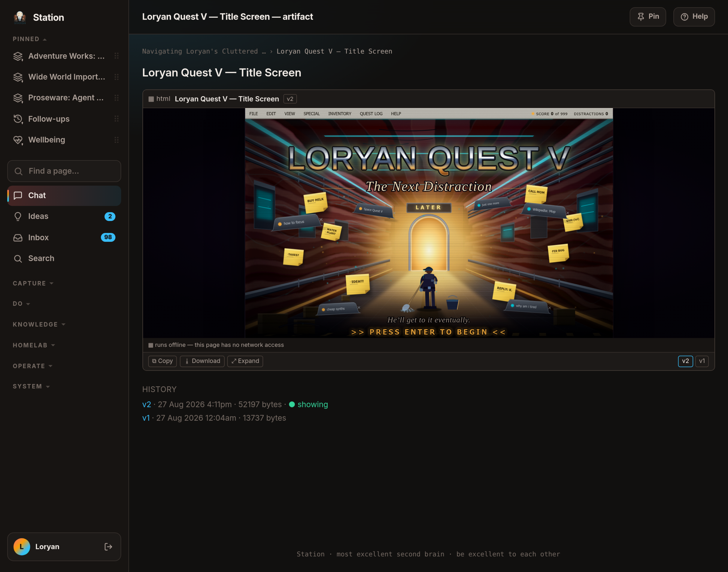
Task: Click the Station logo icon
Action: pyautogui.click(x=20, y=17)
